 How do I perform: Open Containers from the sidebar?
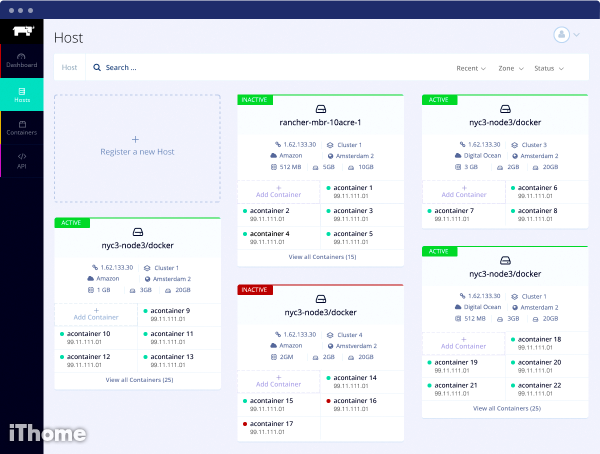21,127
